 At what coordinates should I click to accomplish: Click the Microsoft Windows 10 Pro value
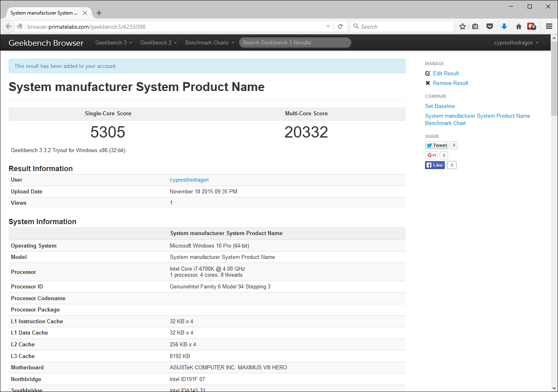(x=209, y=246)
